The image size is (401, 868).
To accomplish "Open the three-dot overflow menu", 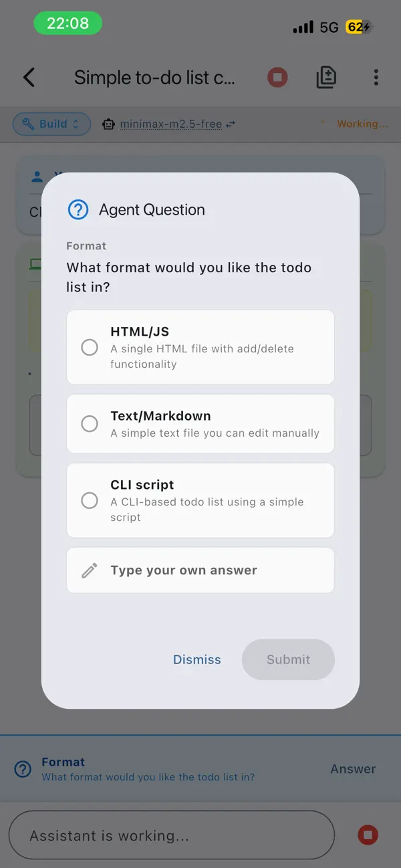I will [376, 78].
